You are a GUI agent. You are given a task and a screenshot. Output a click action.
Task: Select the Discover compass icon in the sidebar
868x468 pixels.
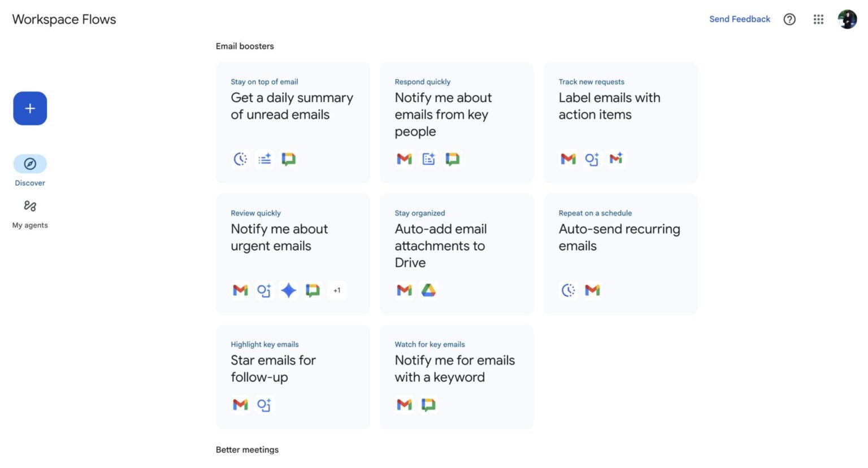point(30,164)
